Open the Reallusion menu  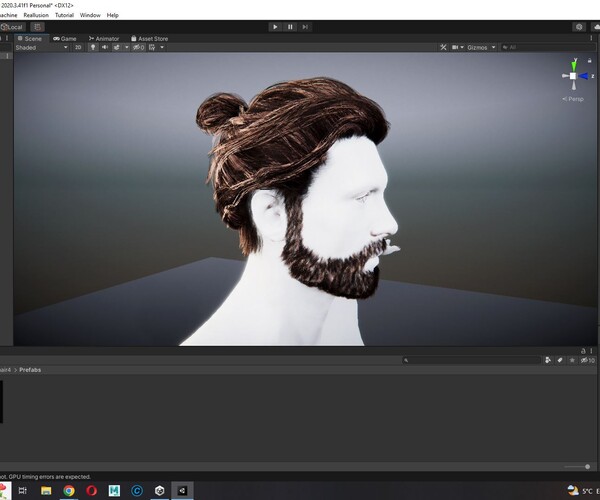36,15
